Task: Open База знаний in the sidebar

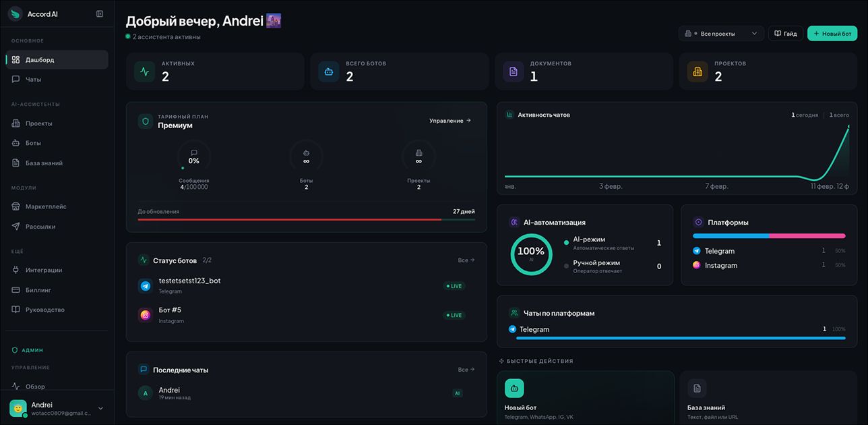Action: [x=57, y=163]
